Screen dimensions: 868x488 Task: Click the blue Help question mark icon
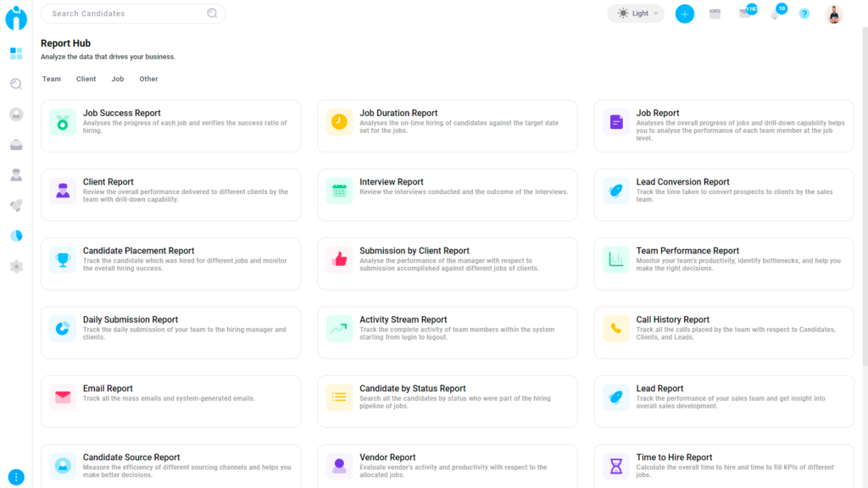(804, 14)
